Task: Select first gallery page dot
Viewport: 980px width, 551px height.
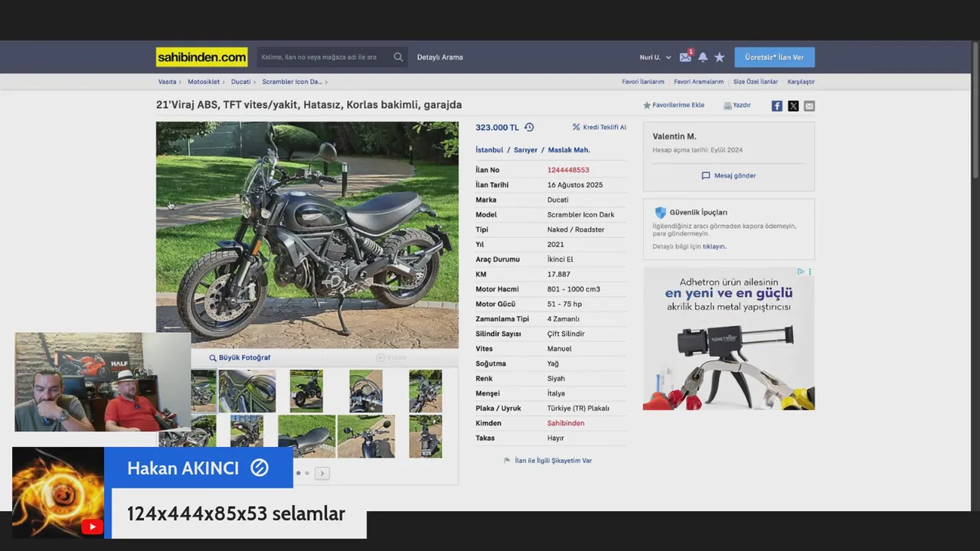Action: click(298, 473)
